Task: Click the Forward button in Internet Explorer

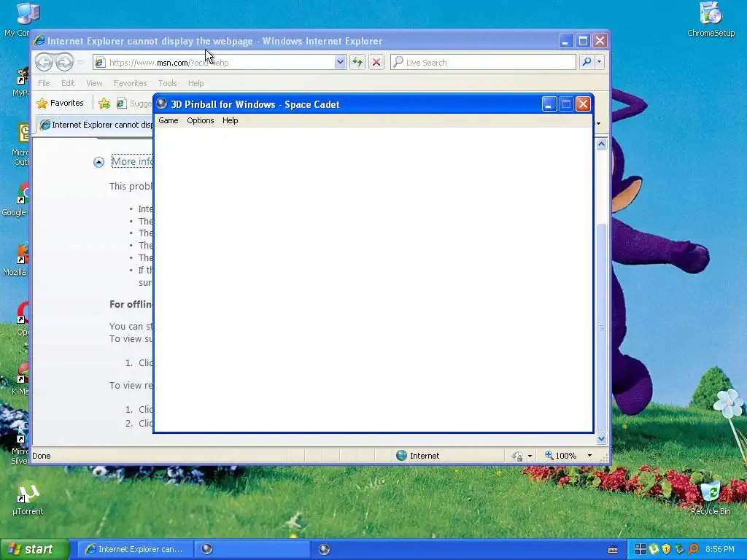Action: pos(64,63)
